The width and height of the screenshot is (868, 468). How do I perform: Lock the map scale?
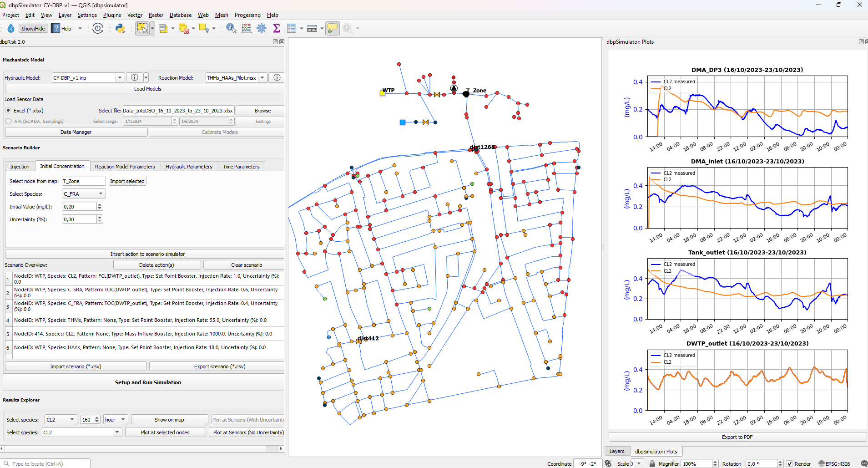tap(652, 463)
